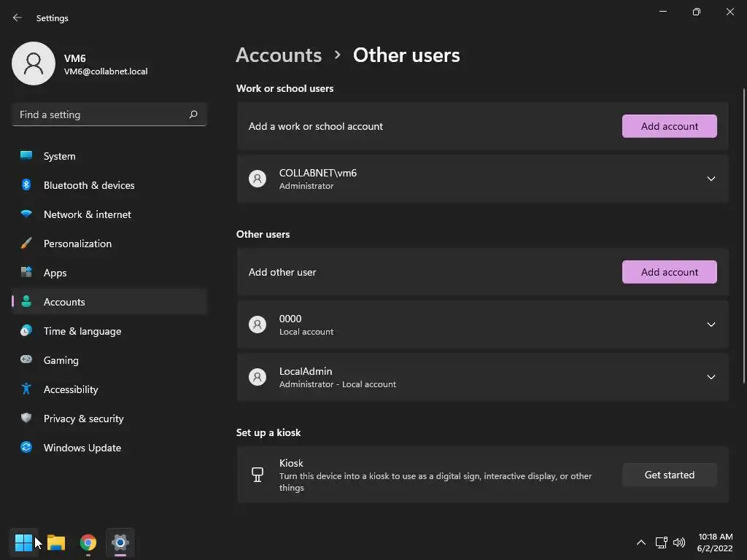Click the search magnifier icon
Viewport: 747px width, 560px height.
pos(193,114)
